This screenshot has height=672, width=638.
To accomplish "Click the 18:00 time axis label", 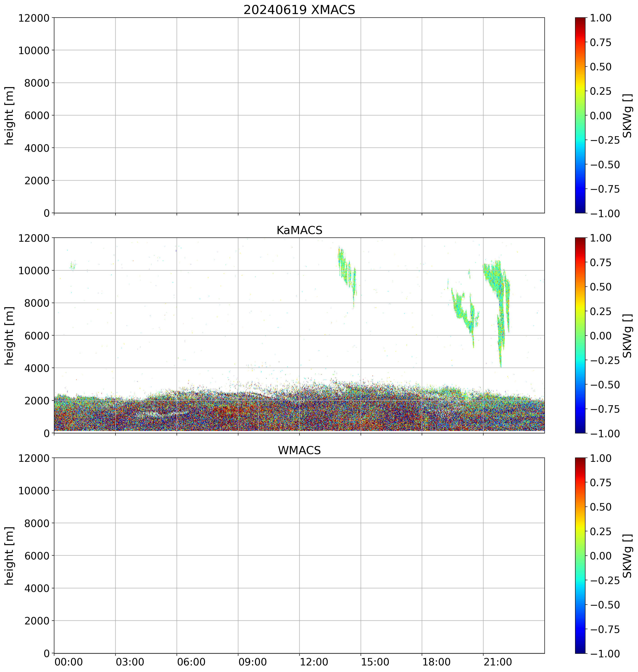I will 436,662.
